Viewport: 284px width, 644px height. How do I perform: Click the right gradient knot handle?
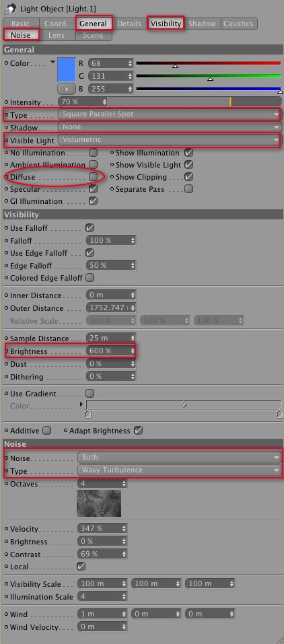click(x=279, y=414)
